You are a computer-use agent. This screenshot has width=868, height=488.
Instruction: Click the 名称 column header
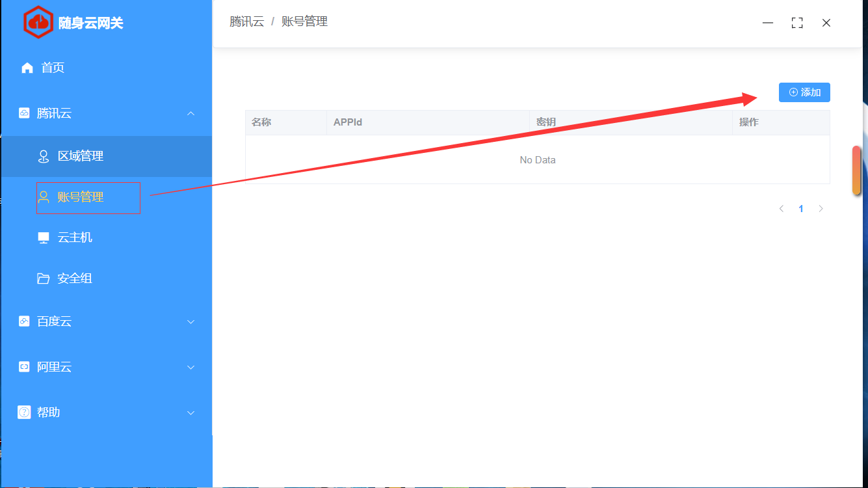click(261, 122)
